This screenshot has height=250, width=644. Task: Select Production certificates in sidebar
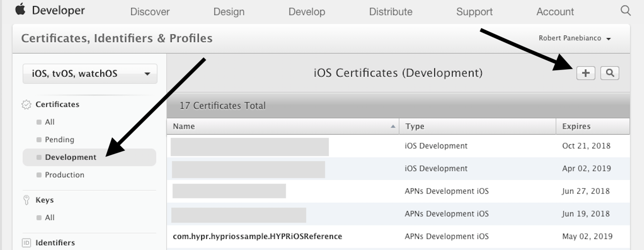pos(64,175)
